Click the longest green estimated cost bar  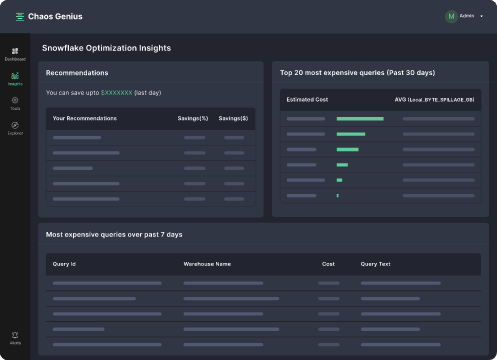pos(360,119)
